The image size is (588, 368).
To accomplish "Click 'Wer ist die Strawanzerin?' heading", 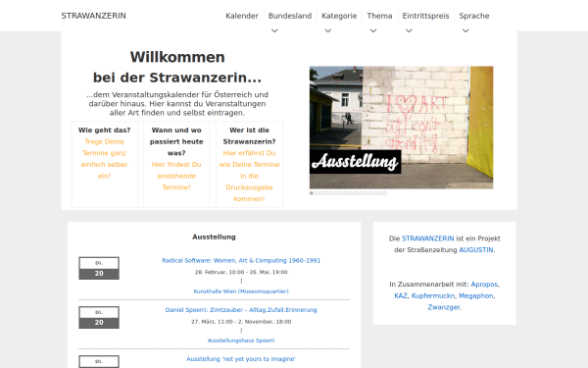I will (249, 135).
